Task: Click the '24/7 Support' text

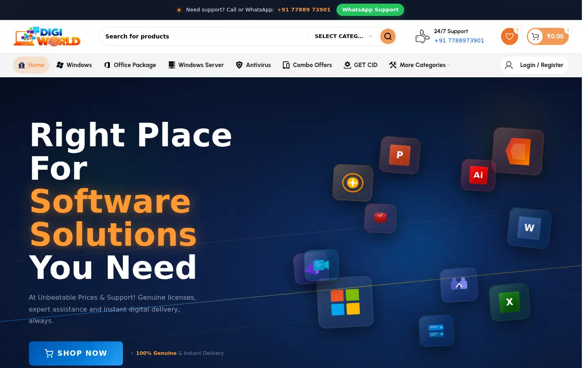Action: pos(451,31)
